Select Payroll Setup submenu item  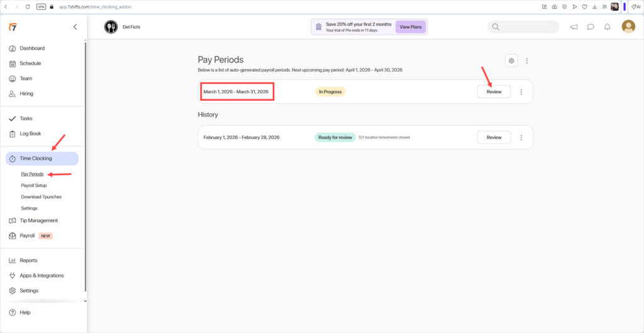34,186
